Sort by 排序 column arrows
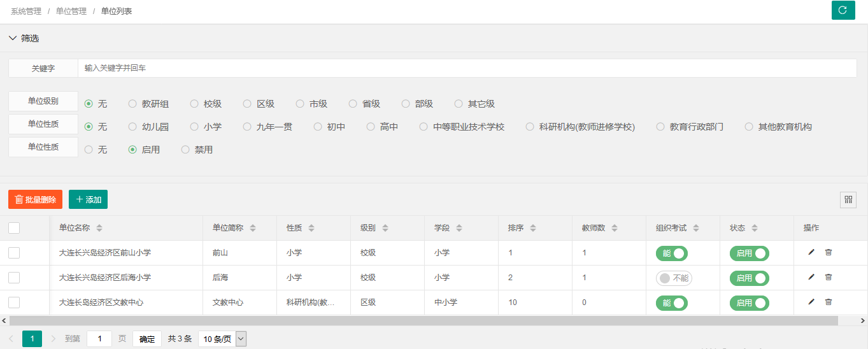The image size is (868, 349). (x=533, y=228)
